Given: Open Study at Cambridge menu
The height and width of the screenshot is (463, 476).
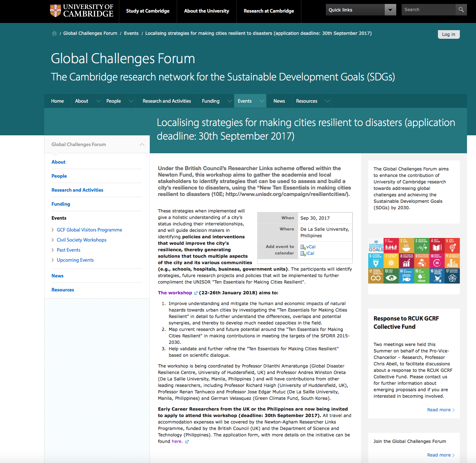Looking at the screenshot, I should coord(148,11).
